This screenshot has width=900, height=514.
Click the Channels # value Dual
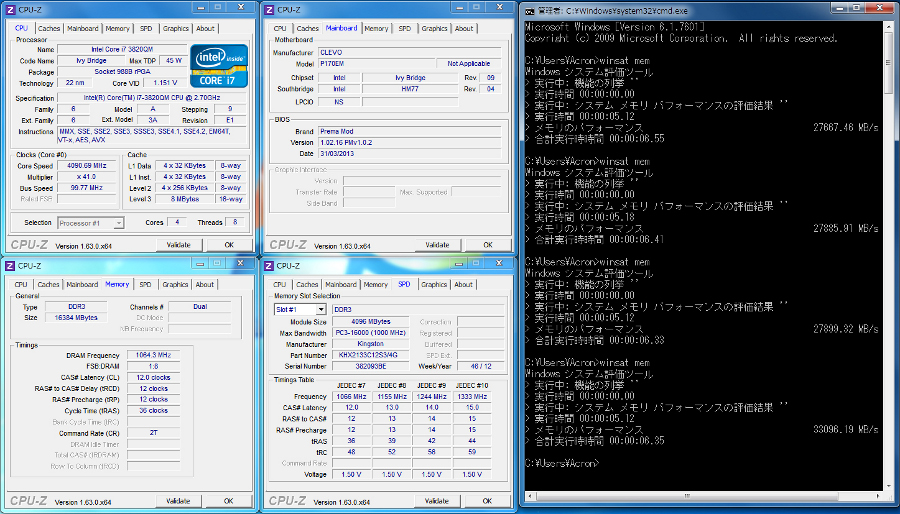[200, 307]
